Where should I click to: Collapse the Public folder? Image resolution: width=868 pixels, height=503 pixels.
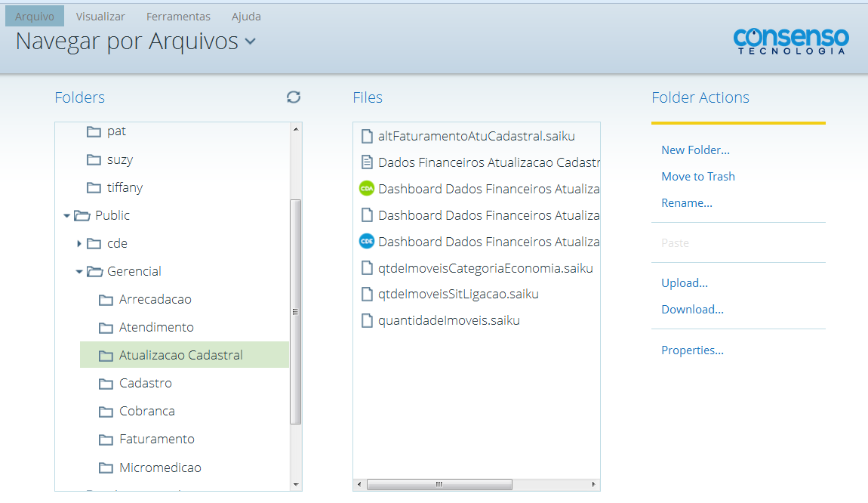[x=66, y=214]
